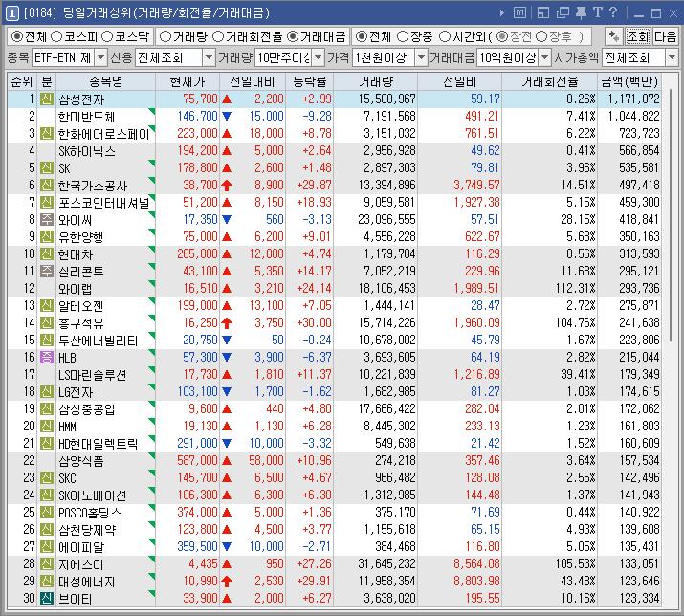
Task: Click the blue down triangle on LG전자 row
Action: point(227,392)
